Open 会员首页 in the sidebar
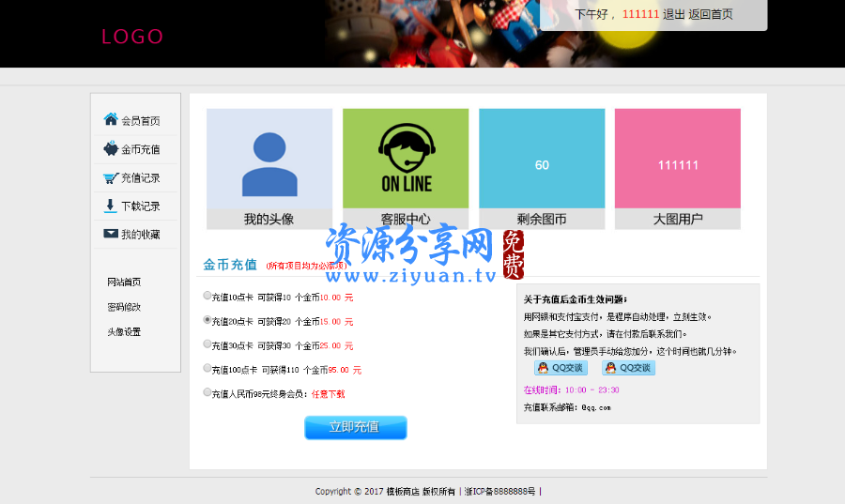 pos(140,121)
